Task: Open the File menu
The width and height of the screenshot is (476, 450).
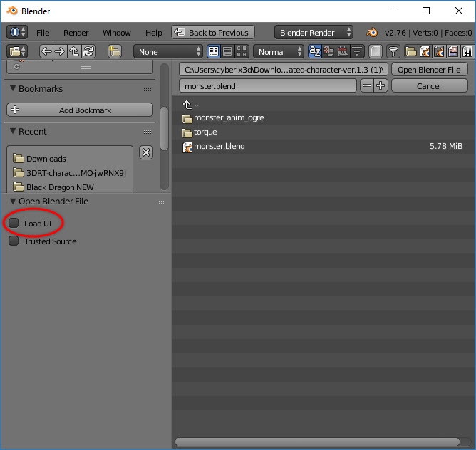Action: click(43, 33)
